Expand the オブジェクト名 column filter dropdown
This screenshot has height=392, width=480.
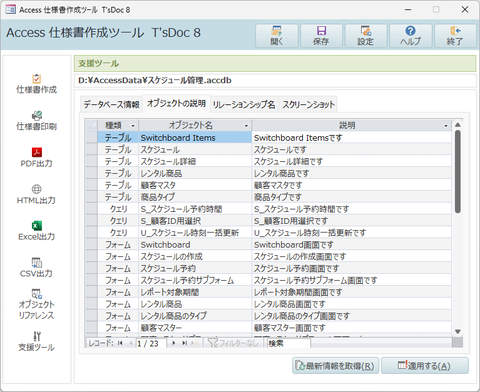tap(246, 126)
